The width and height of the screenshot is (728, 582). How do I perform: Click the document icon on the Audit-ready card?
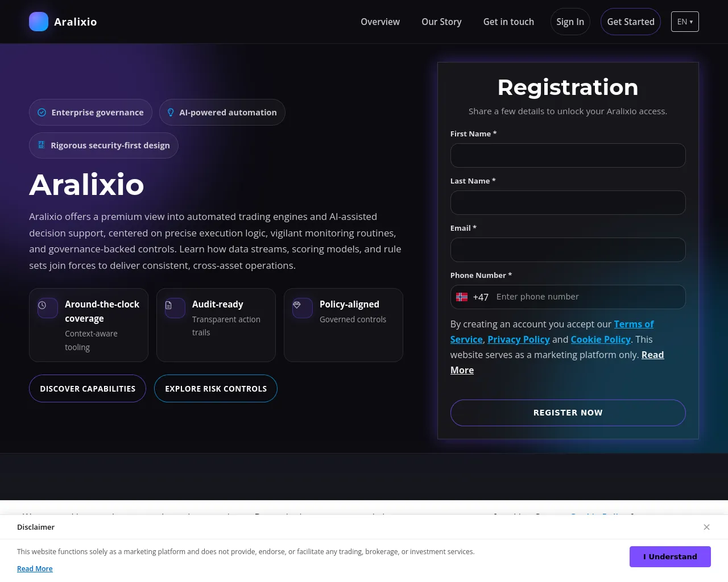(x=168, y=305)
